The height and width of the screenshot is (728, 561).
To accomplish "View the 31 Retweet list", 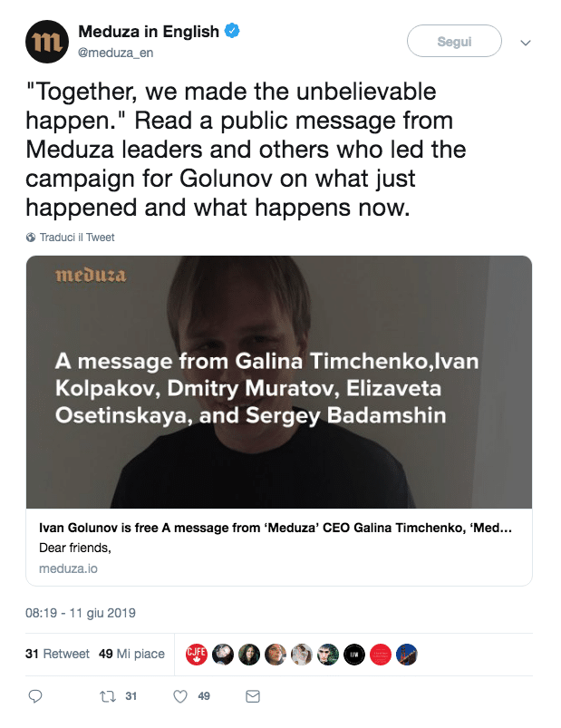I will (57, 654).
